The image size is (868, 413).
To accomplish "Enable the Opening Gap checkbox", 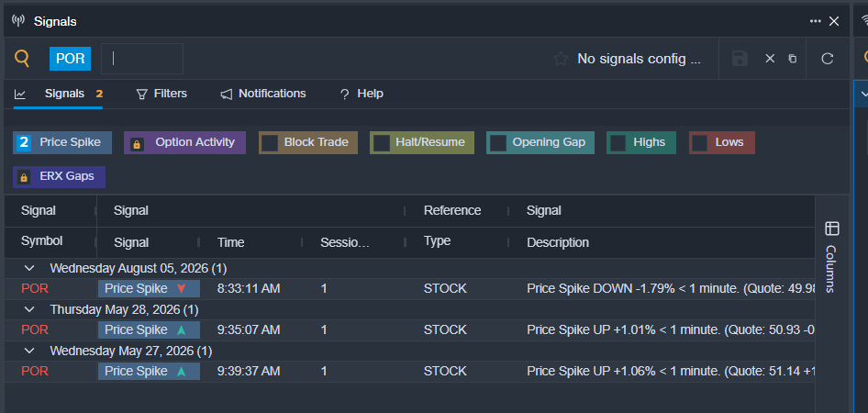I will (498, 143).
